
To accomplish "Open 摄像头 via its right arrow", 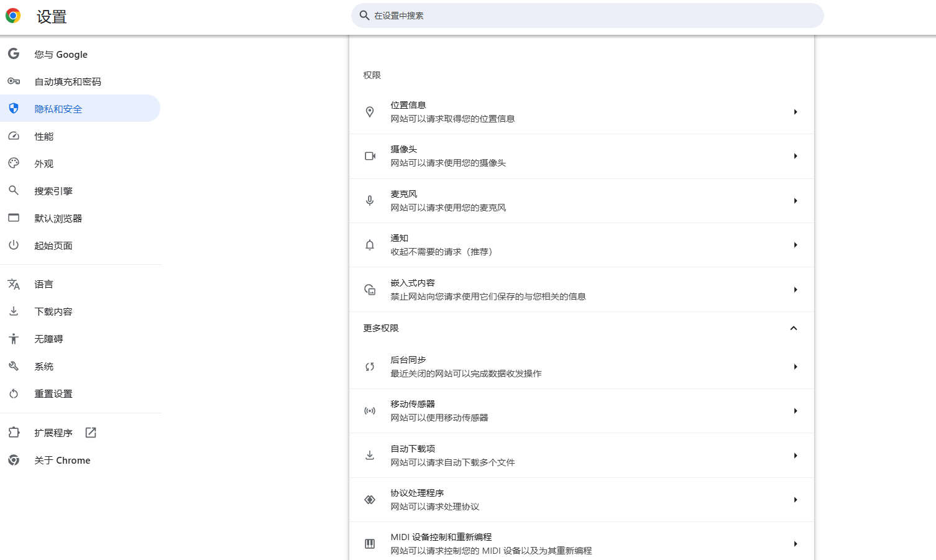I will pos(796,156).
